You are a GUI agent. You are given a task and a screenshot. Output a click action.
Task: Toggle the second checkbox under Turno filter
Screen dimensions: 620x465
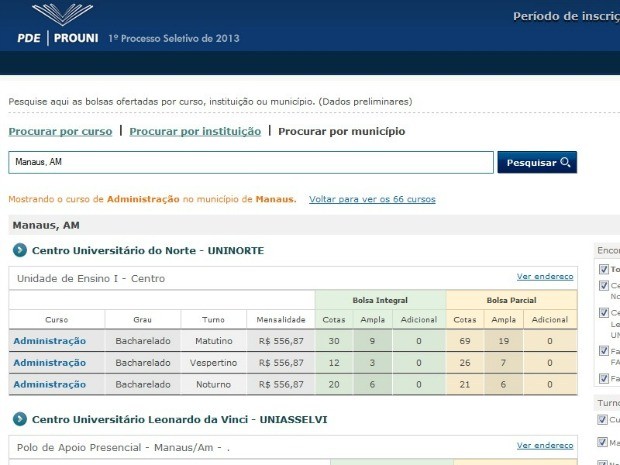coord(603,442)
